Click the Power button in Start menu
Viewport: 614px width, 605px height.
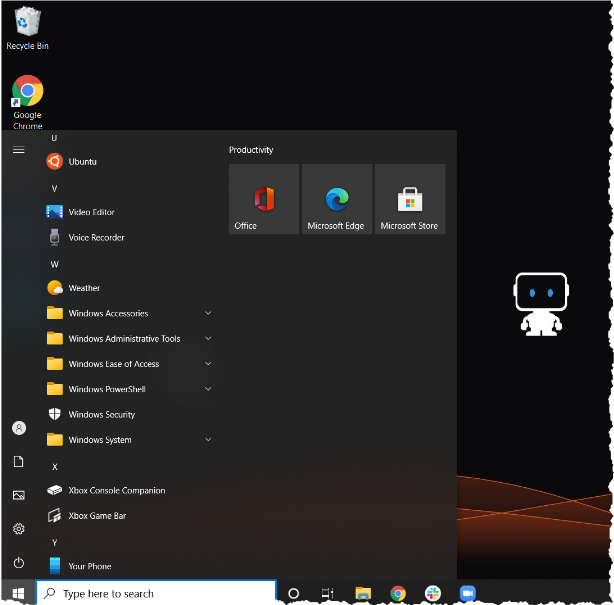pyautogui.click(x=18, y=563)
